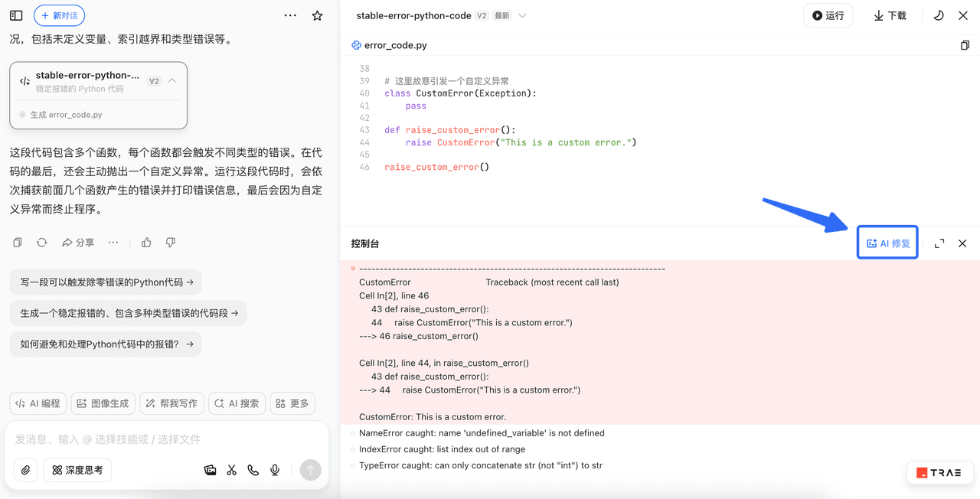Select the AI 编程 skill

[x=38, y=403]
